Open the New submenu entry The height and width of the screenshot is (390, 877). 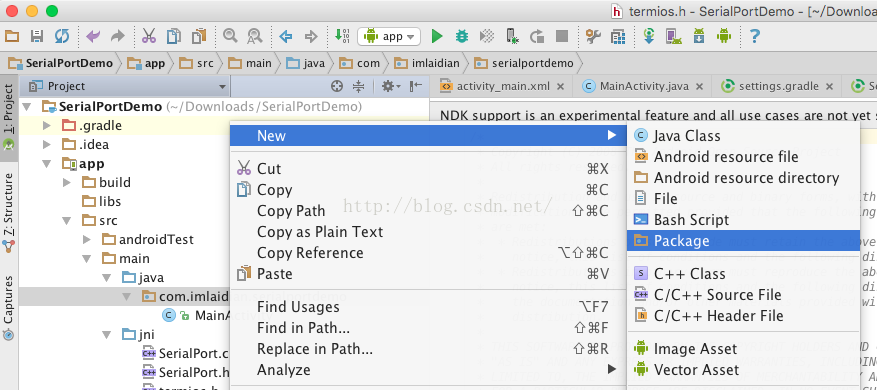coord(428,135)
